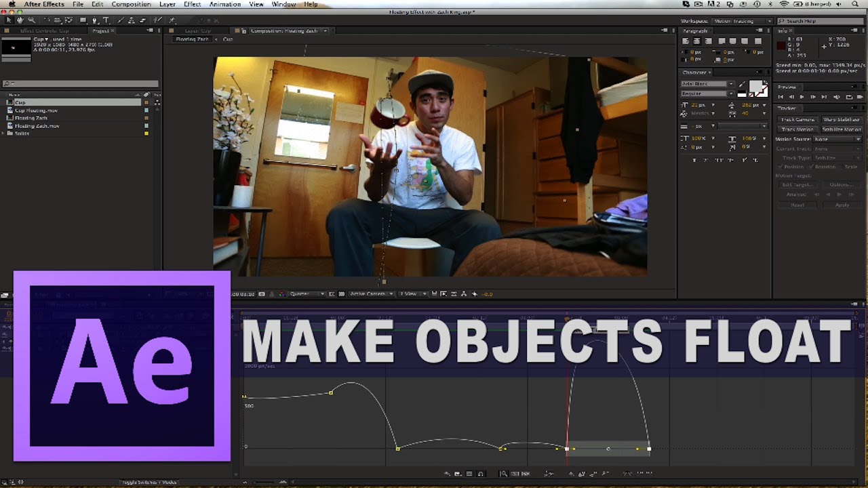
Task: Select the Rotation tool
Action: point(47,20)
